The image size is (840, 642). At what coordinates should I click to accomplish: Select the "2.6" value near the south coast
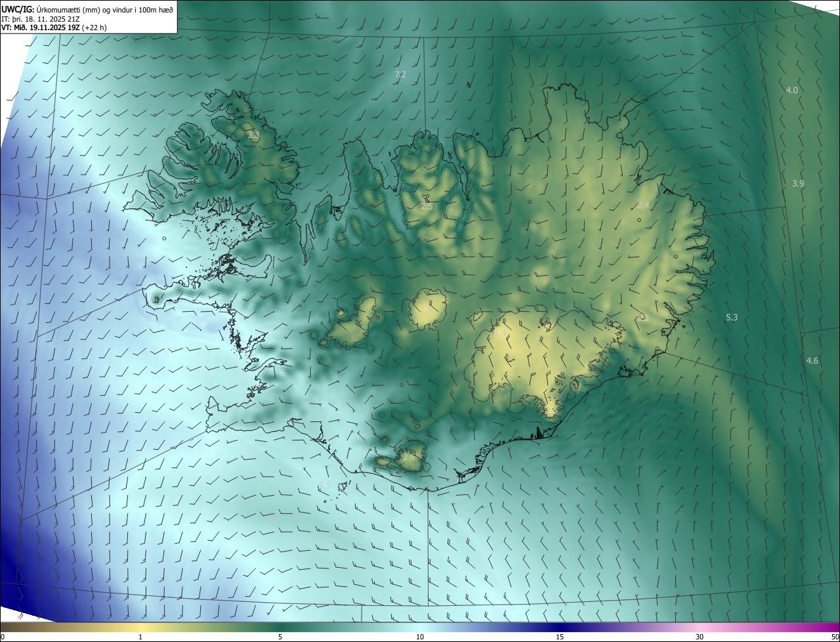pos(408,457)
